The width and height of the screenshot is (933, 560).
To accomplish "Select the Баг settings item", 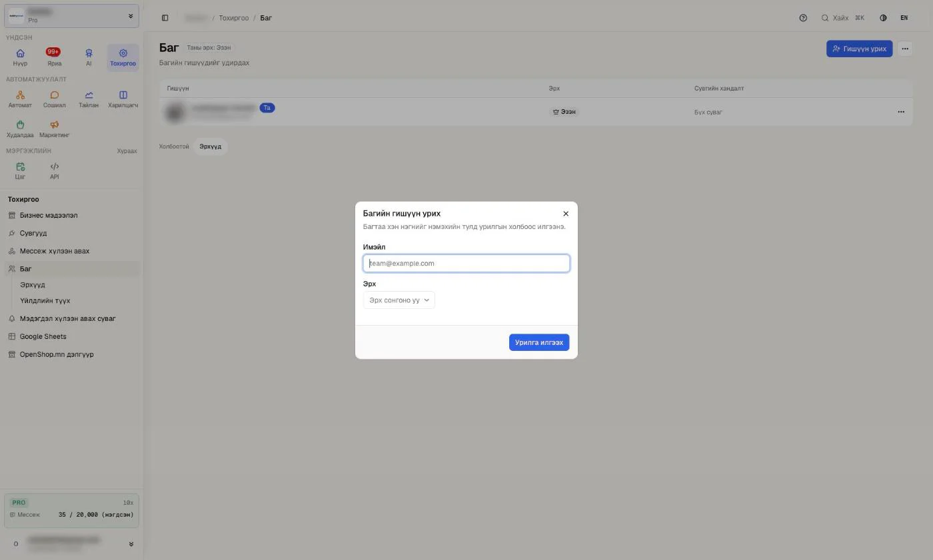I will tap(71, 269).
